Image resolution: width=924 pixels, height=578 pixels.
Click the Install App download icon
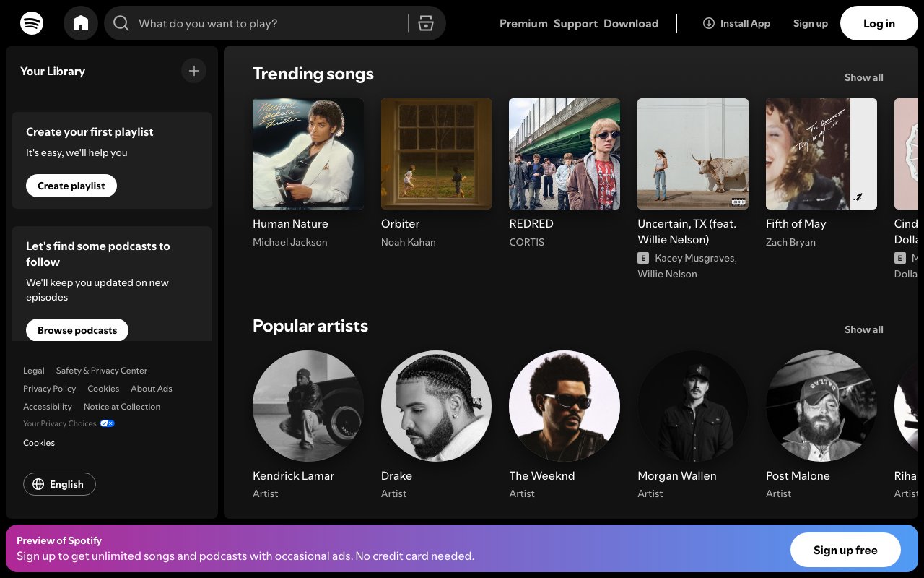pos(709,23)
